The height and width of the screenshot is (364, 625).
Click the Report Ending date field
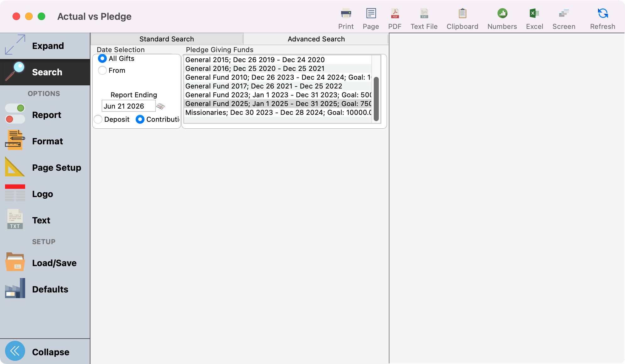128,106
